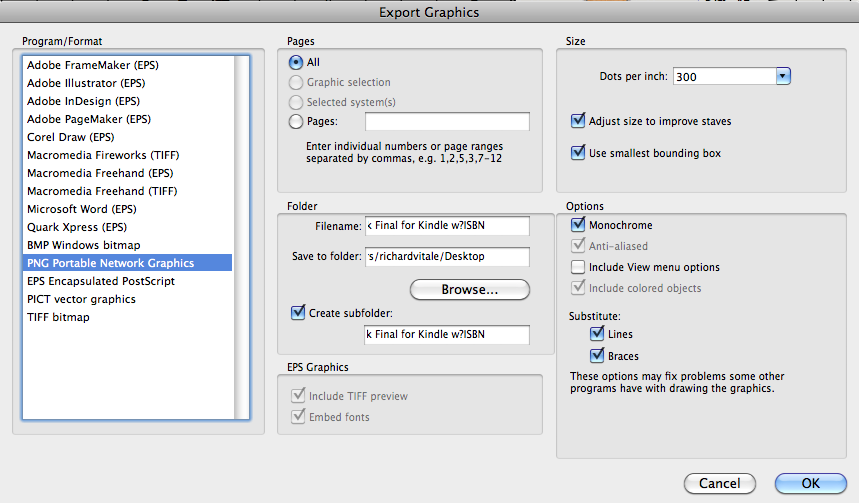Click the page ranges input field
This screenshot has height=503, width=859.
tap(447, 122)
